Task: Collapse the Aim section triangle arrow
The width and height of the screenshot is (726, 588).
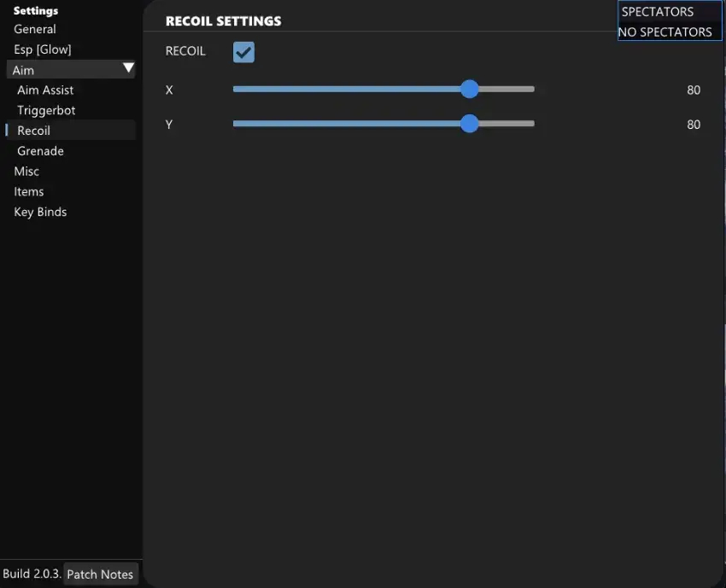Action: tap(128, 68)
